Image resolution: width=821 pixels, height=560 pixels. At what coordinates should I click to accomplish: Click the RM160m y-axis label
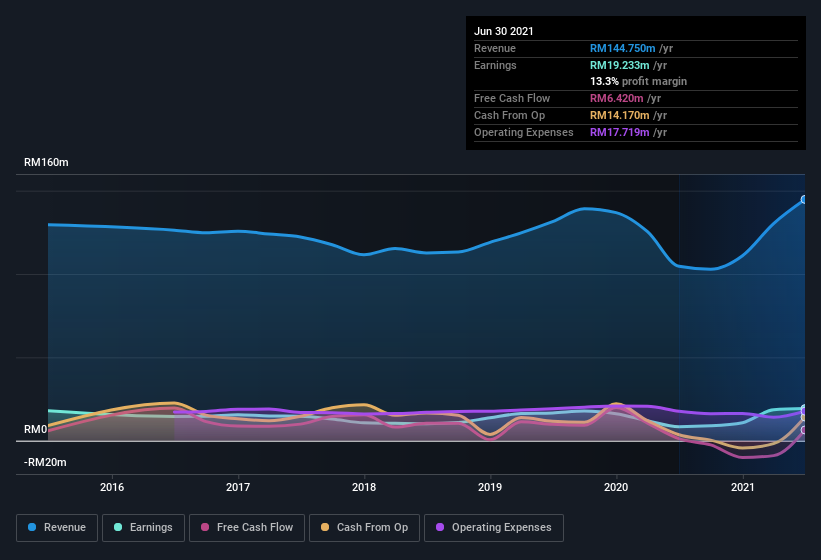(46, 162)
